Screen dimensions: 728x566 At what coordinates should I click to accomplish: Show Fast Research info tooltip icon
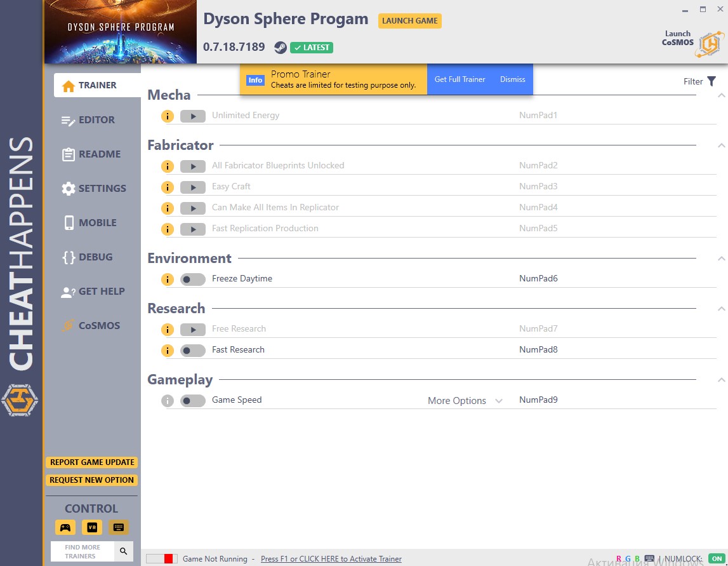click(167, 351)
